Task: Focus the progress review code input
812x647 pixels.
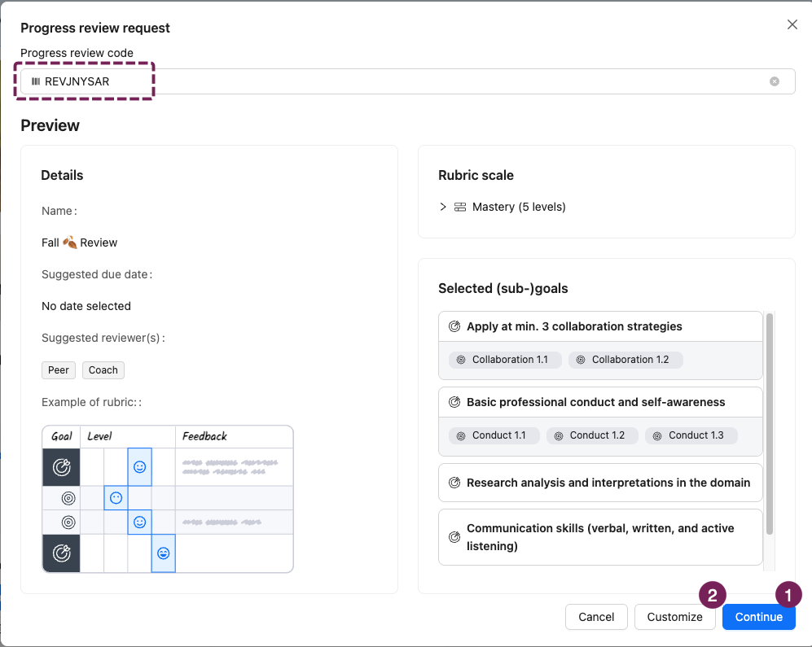Action: pyautogui.click(x=407, y=81)
